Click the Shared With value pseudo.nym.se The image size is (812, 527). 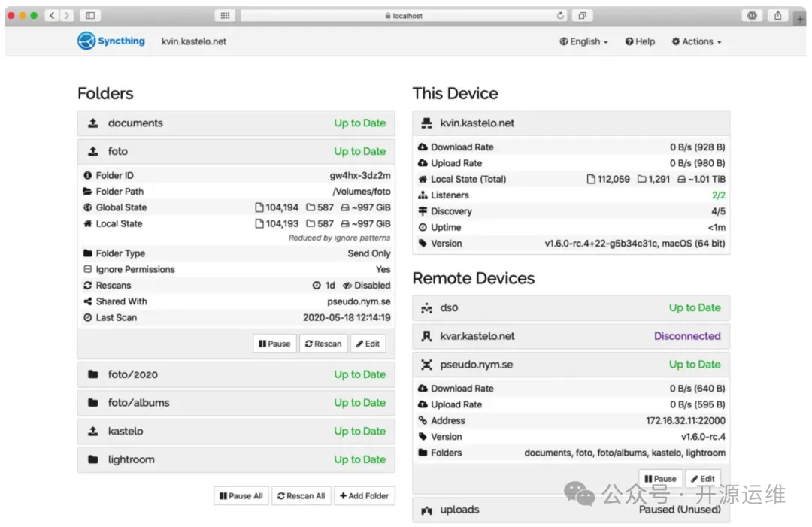coord(359,301)
